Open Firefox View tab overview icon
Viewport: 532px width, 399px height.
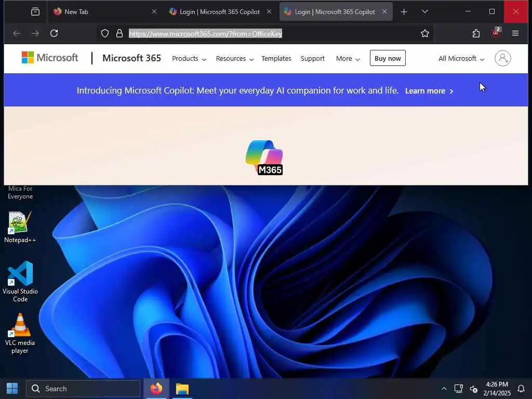35,12
